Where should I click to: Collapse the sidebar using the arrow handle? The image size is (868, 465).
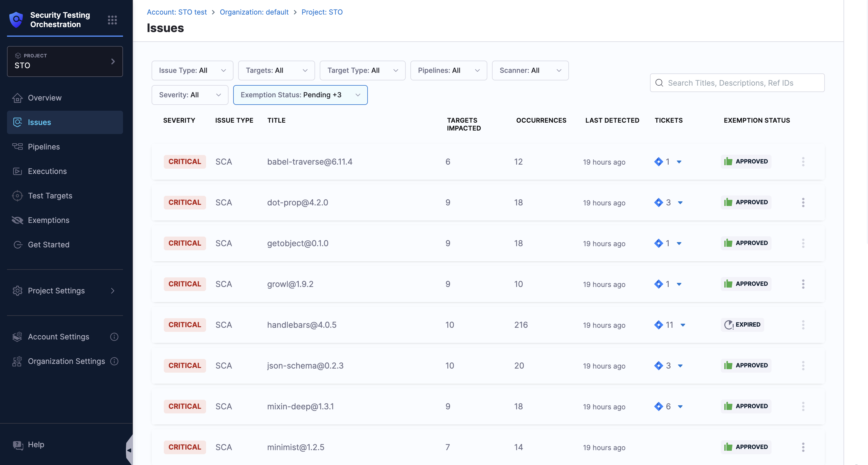pyautogui.click(x=129, y=450)
